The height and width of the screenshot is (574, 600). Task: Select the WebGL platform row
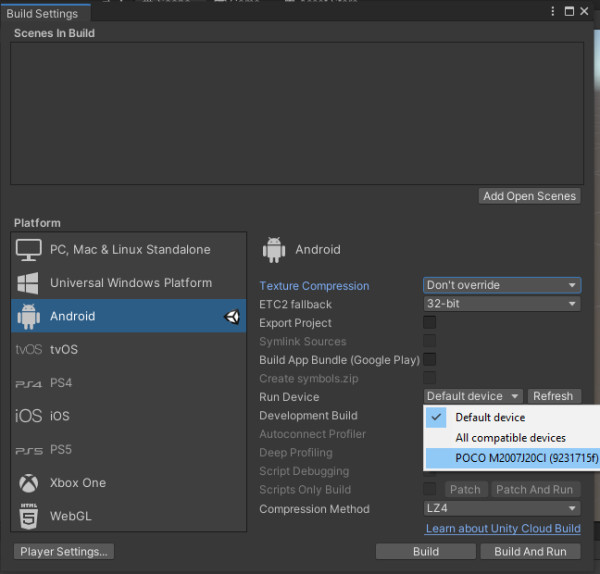click(129, 515)
